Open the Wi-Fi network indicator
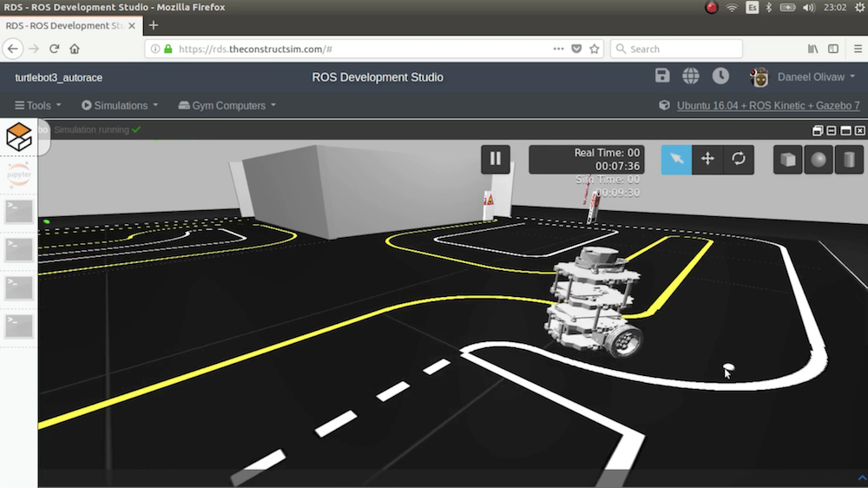Image resolution: width=868 pixels, height=488 pixels. pos(732,7)
